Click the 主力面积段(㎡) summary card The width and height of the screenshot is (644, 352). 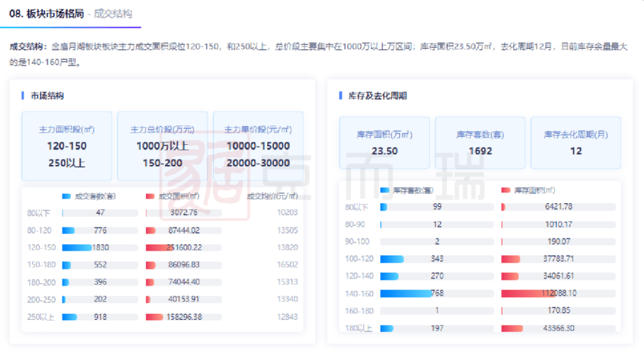[67, 146]
